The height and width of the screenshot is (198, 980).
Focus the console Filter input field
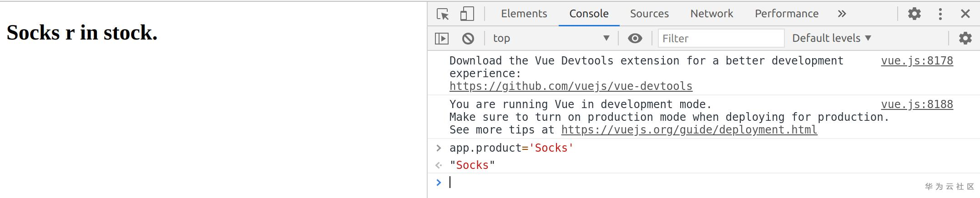(721, 39)
